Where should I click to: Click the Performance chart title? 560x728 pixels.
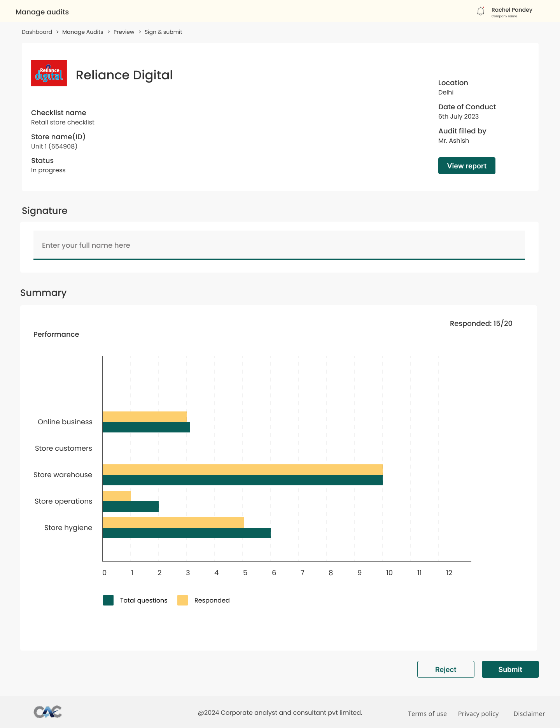(x=56, y=334)
